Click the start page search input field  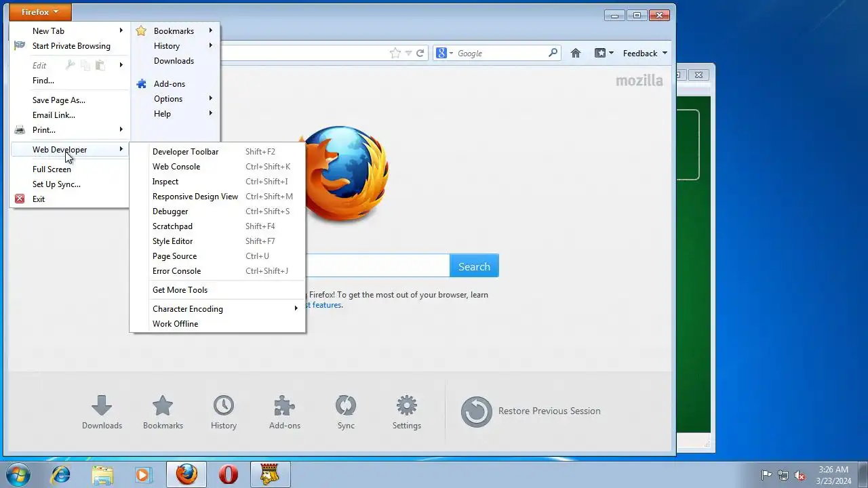[x=377, y=266]
